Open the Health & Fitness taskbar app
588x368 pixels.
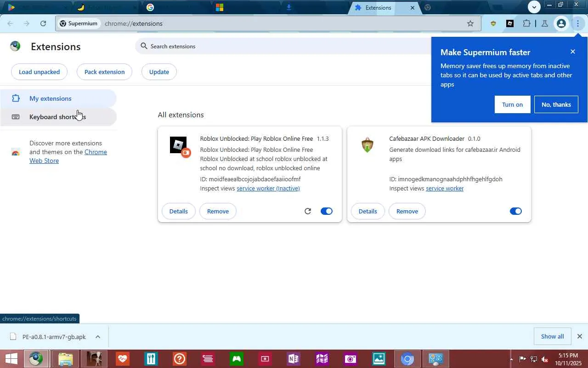pyautogui.click(x=122, y=359)
